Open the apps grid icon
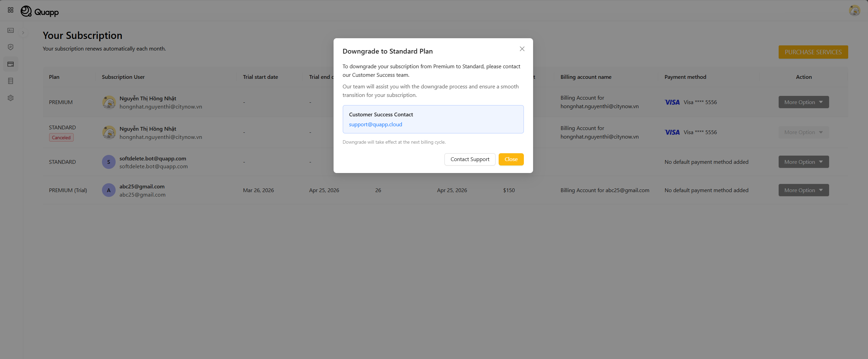Viewport: 868px width, 359px height. coord(11,10)
